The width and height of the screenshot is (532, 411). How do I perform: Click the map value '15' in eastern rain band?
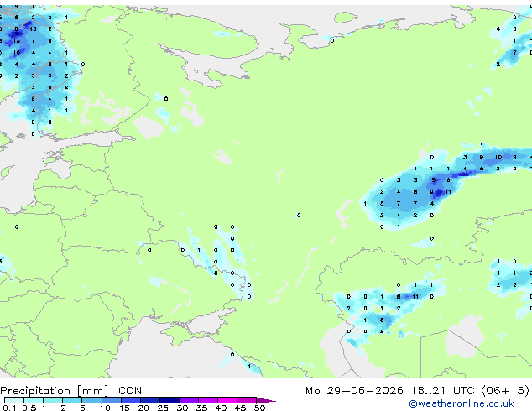point(431,180)
